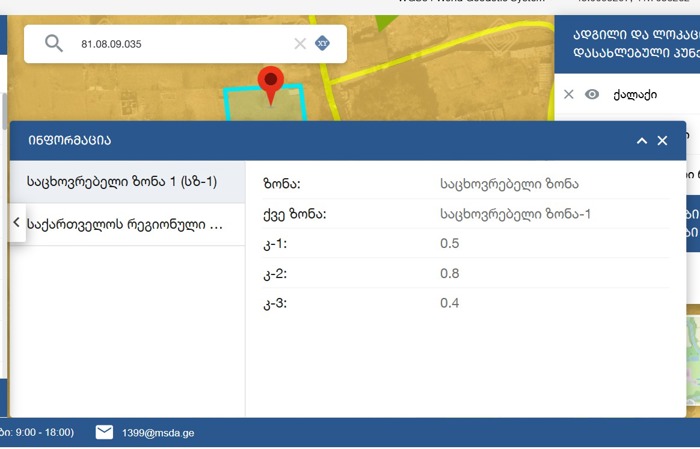The width and height of the screenshot is (700, 449).
Task: Click the ქალაქი layer label
Action: (x=635, y=95)
